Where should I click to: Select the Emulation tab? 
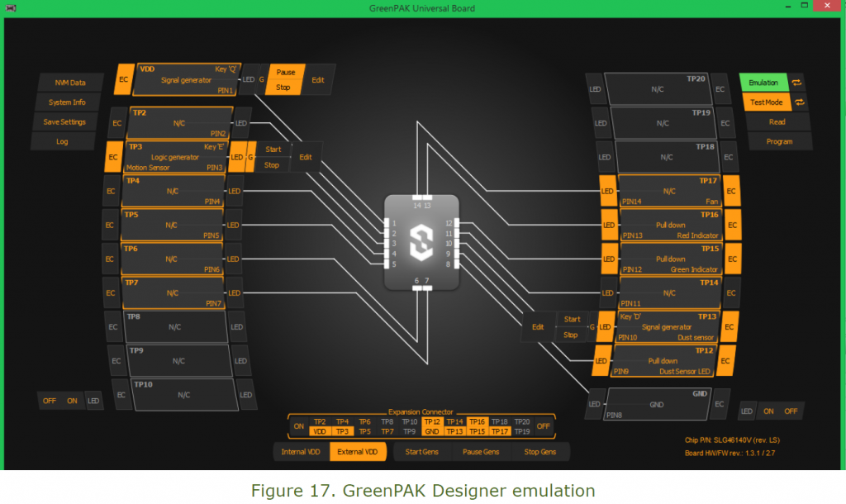[x=764, y=83]
